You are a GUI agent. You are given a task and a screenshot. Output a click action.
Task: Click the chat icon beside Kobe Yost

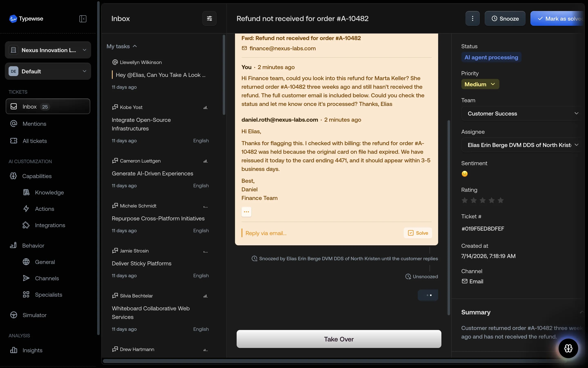[115, 107]
